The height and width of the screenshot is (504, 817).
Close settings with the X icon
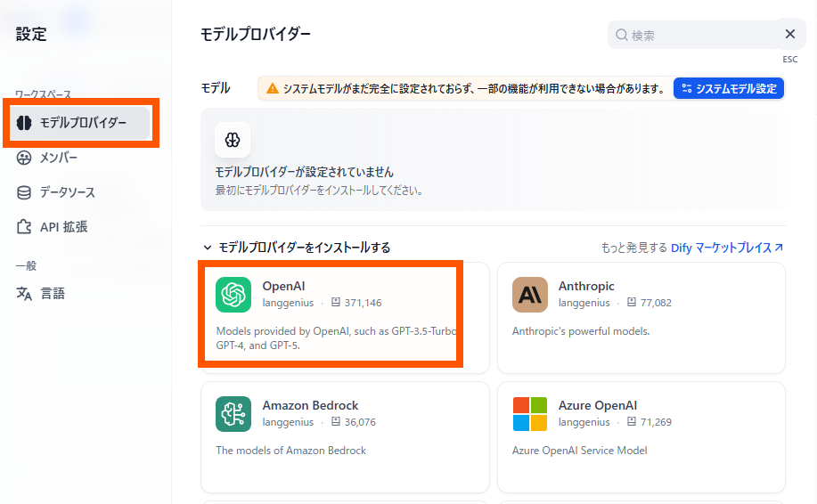789,34
